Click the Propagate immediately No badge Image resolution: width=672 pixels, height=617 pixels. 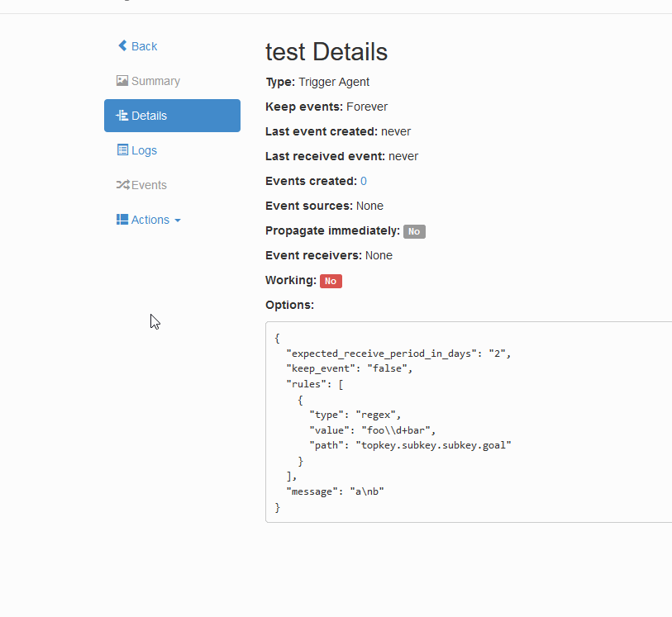[x=414, y=231]
